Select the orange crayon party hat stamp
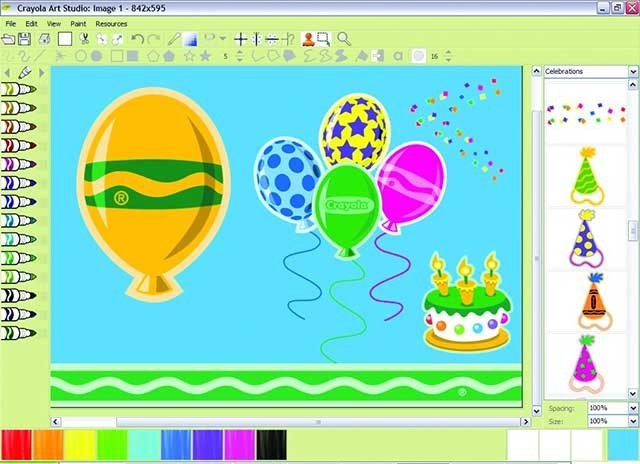The height and width of the screenshot is (464, 640). 595,301
